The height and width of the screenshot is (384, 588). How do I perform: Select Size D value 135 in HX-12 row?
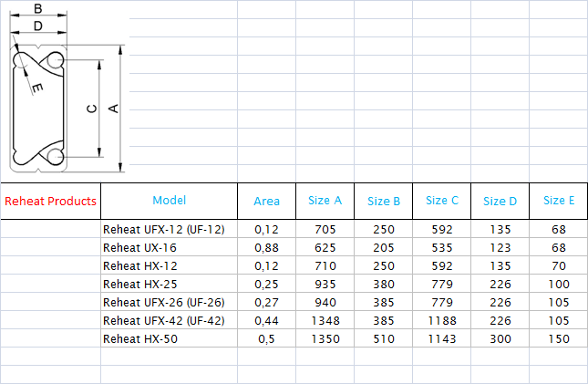point(500,265)
